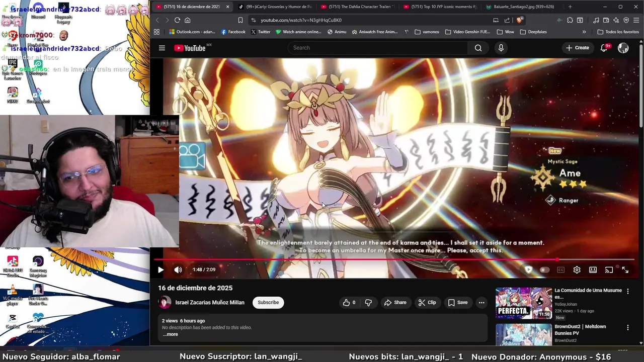This screenshot has height=362, width=644.
Task: Like the video with thumbs up
Action: click(x=350, y=303)
